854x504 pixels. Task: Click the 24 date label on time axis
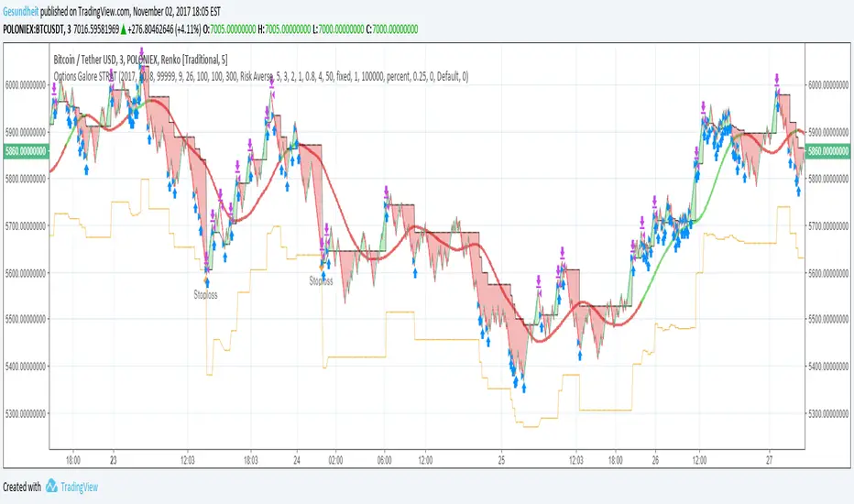[297, 460]
